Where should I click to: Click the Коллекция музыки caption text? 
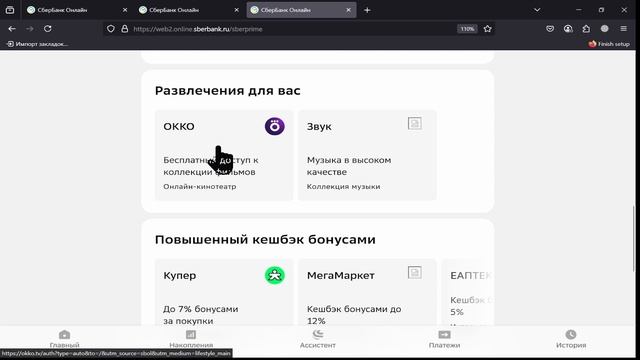343,187
